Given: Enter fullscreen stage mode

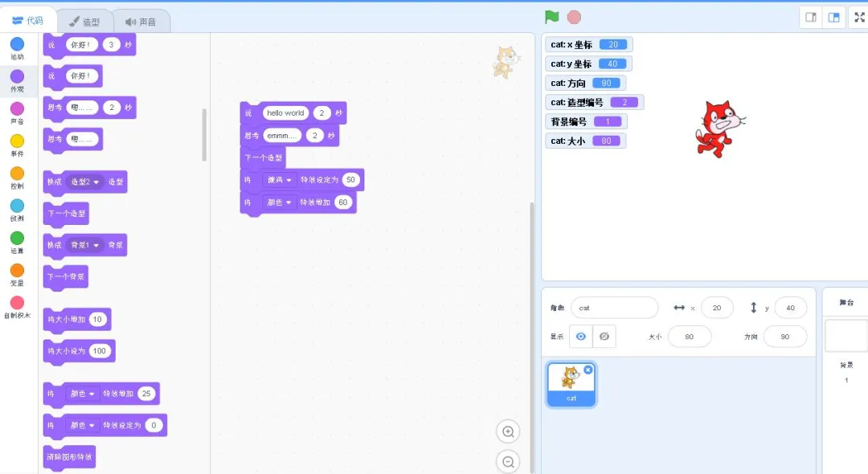Looking at the screenshot, I should (858, 18).
